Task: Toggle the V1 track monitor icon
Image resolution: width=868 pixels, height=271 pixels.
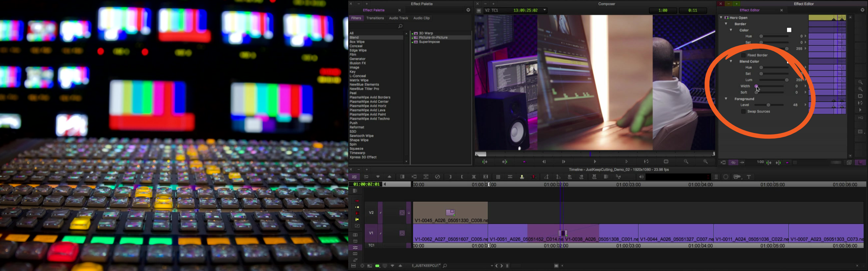Action: tap(402, 233)
